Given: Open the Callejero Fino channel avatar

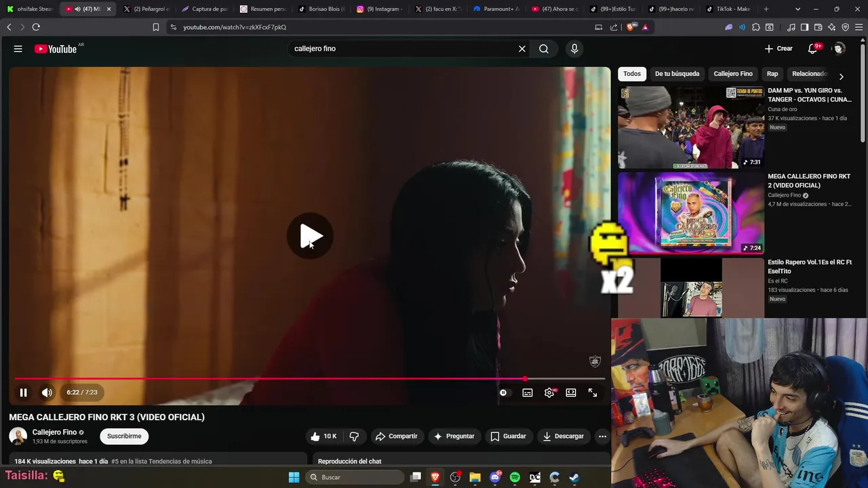Looking at the screenshot, I should (x=18, y=436).
